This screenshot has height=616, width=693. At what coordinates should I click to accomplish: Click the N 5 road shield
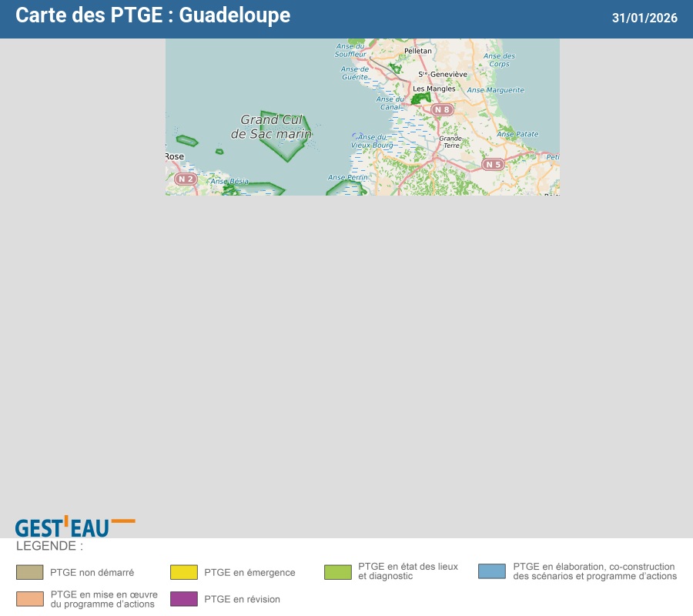click(x=493, y=165)
